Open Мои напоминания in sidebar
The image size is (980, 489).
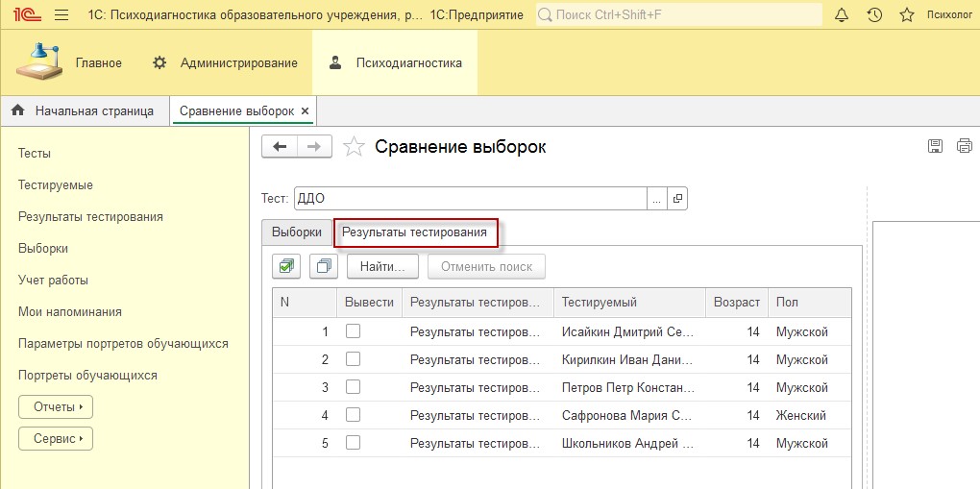point(70,311)
